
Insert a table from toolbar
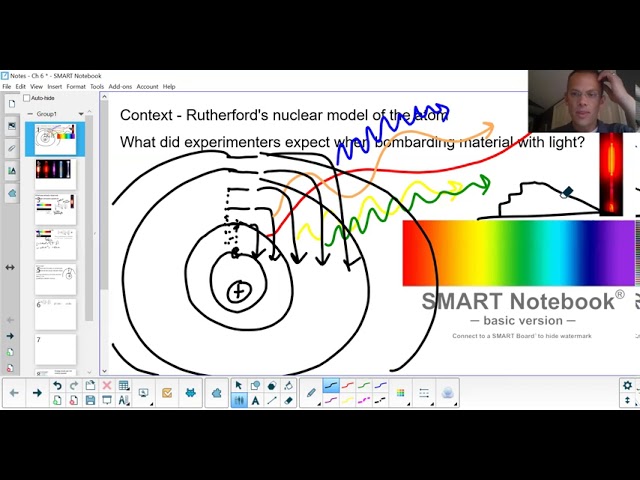click(x=123, y=385)
